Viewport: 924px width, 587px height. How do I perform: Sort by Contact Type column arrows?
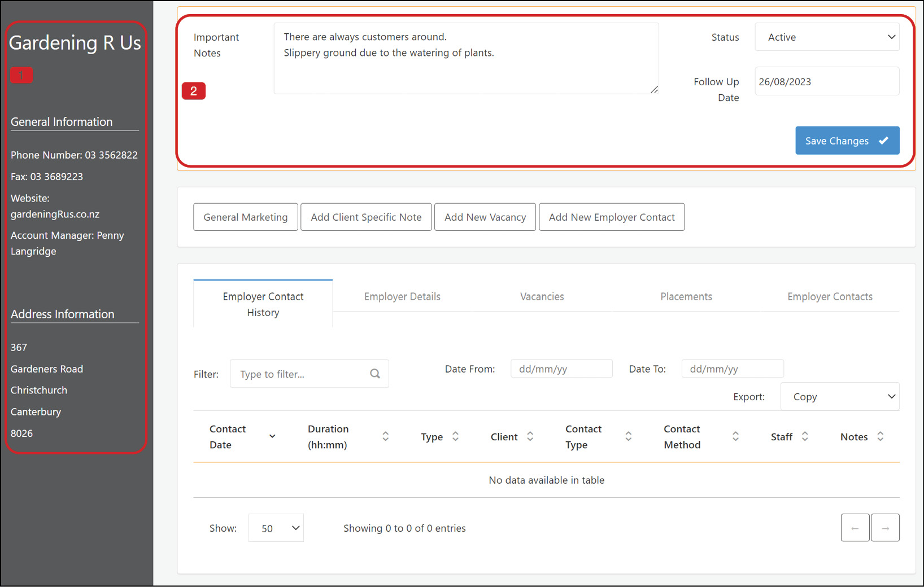click(628, 436)
